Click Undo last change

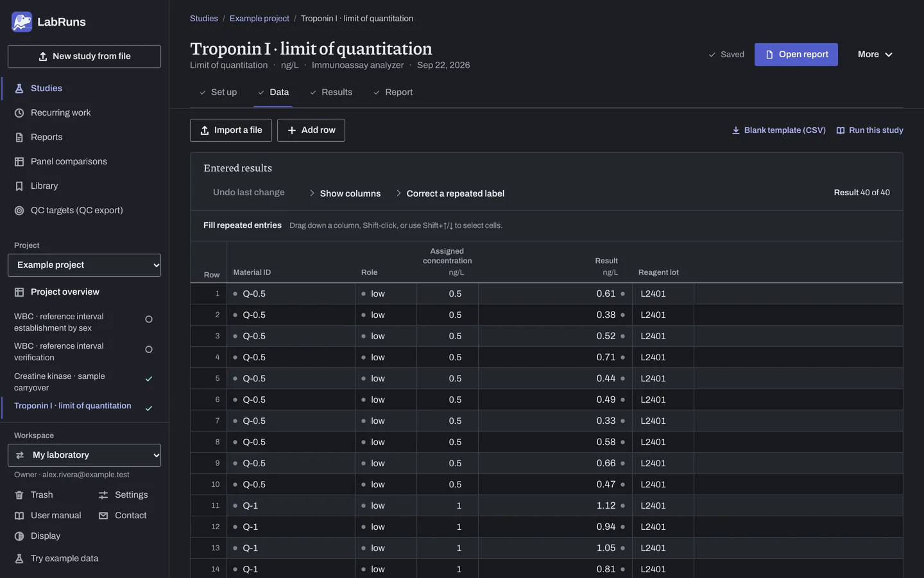[249, 193]
